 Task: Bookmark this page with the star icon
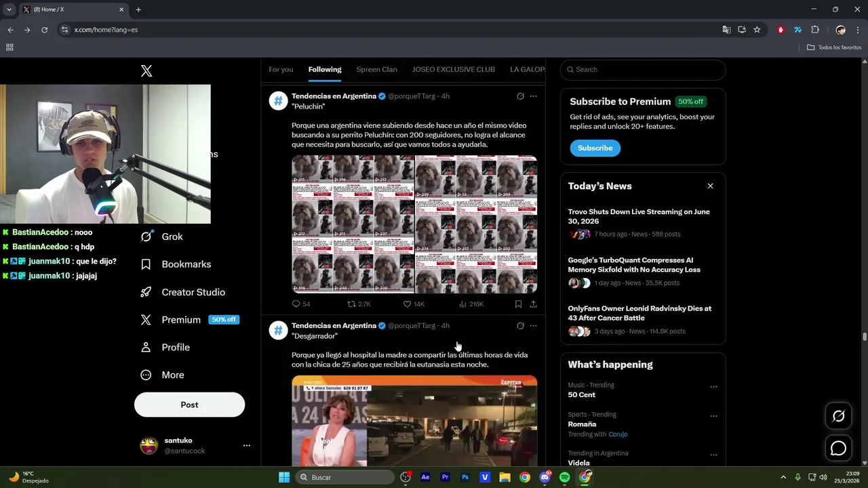point(757,30)
